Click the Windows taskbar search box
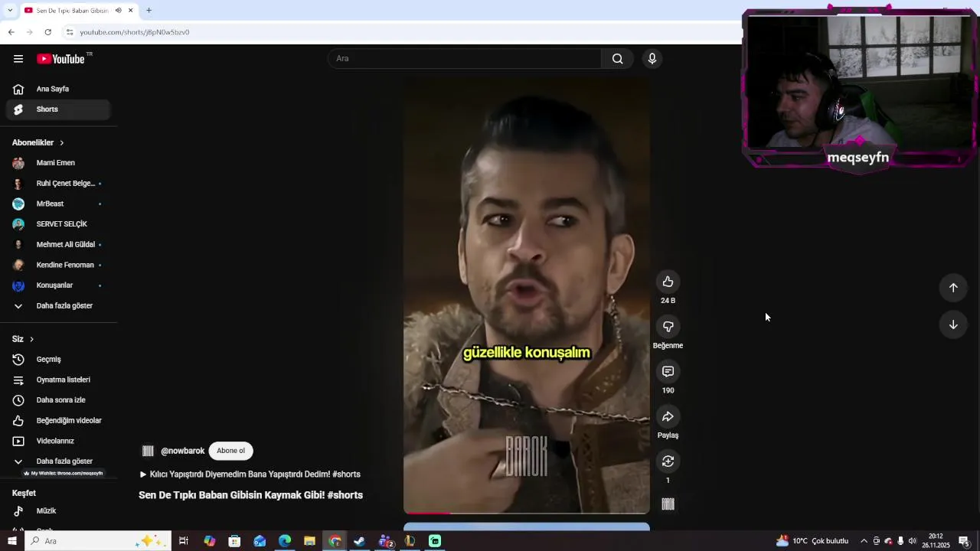The width and height of the screenshot is (980, 551). [x=97, y=541]
